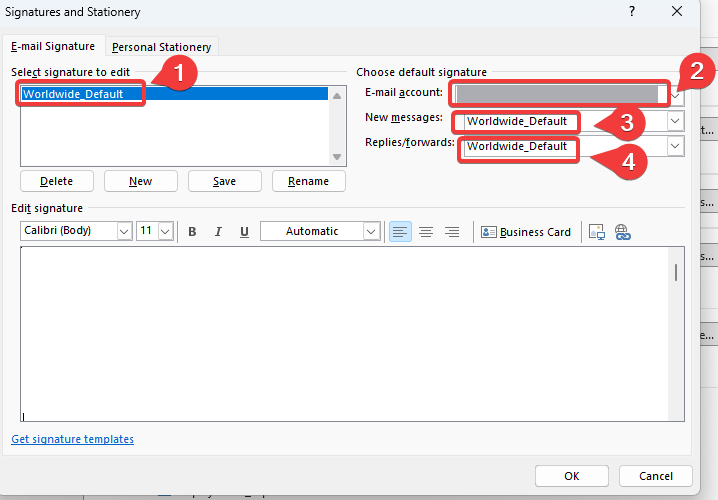The image size is (718, 500).
Task: Toggle Bold formatting in signature editor
Action: [x=192, y=231]
